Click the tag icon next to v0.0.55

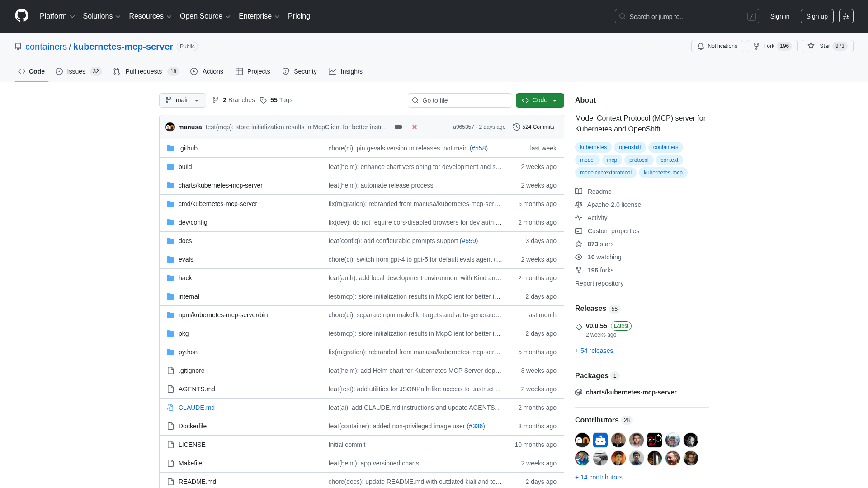[579, 327]
